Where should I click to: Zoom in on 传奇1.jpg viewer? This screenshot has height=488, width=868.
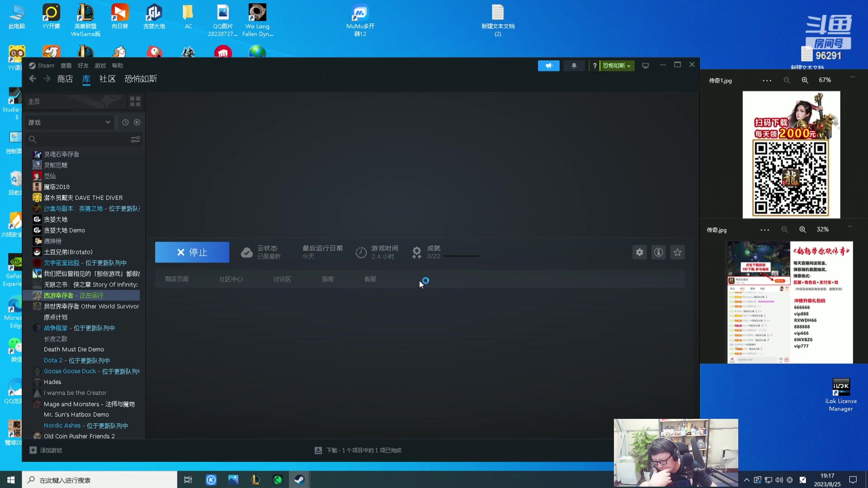805,80
